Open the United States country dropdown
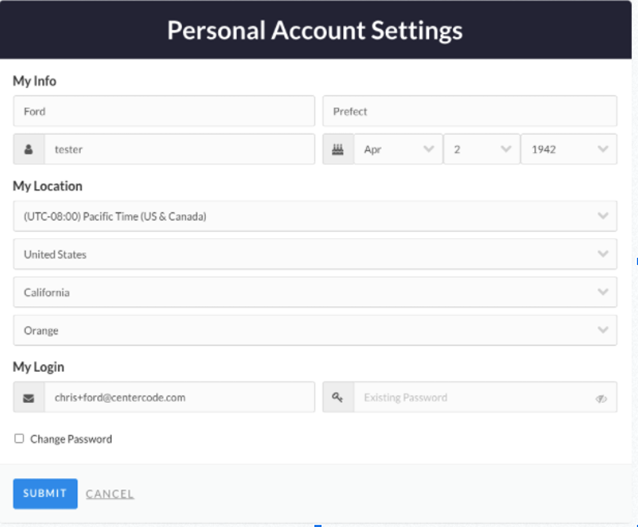This screenshot has width=638, height=527. (315, 254)
